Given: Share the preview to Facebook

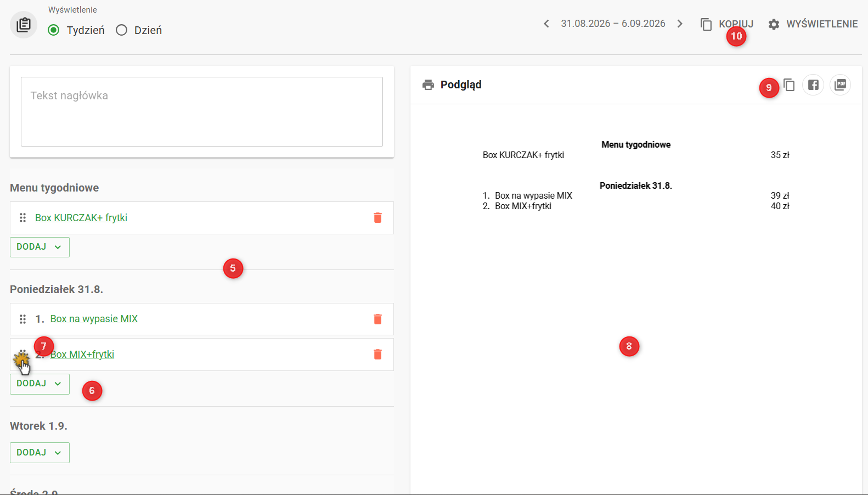Looking at the screenshot, I should pyautogui.click(x=813, y=85).
